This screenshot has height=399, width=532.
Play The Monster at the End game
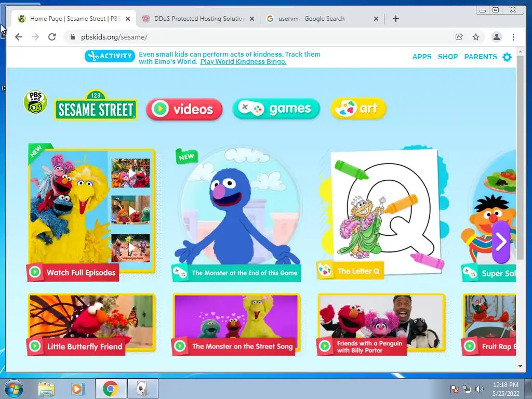click(237, 214)
